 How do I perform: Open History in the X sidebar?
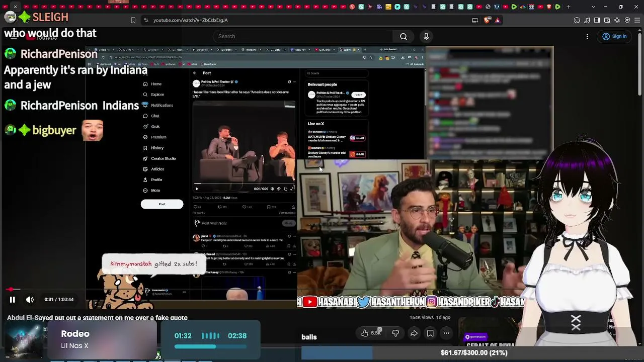153,148
